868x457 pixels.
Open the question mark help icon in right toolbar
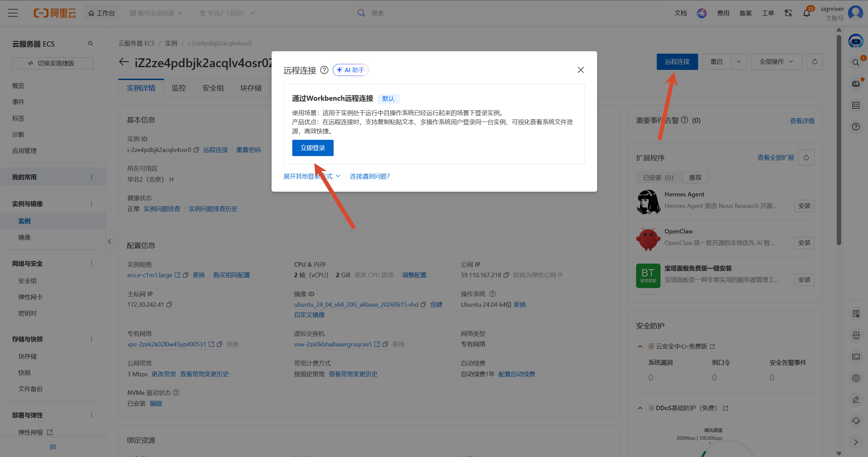(856, 127)
